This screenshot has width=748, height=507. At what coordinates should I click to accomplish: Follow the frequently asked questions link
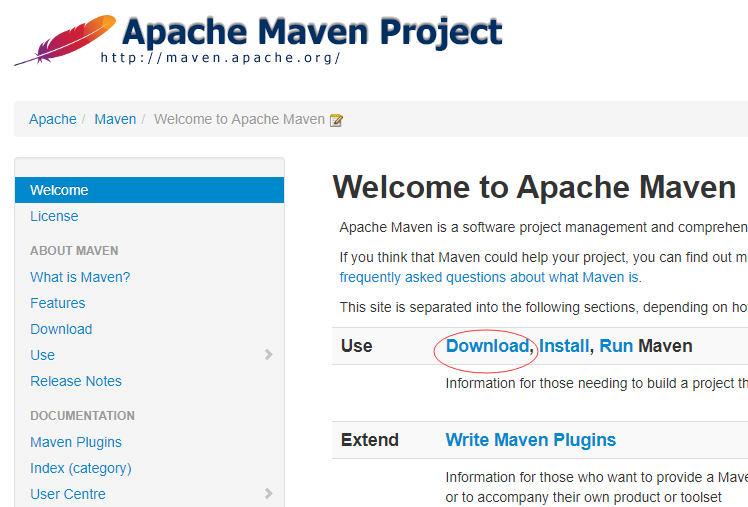[x=490, y=277]
